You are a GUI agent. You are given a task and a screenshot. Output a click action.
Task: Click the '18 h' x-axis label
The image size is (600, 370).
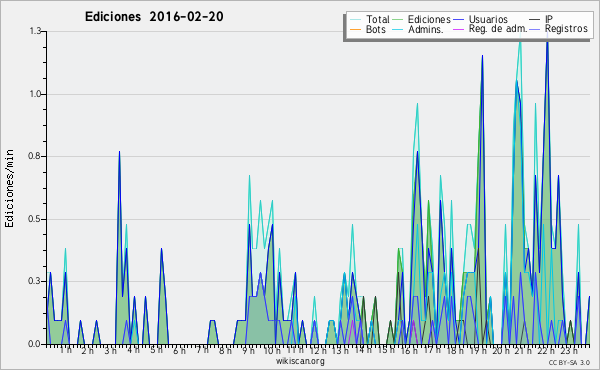coord(455,351)
